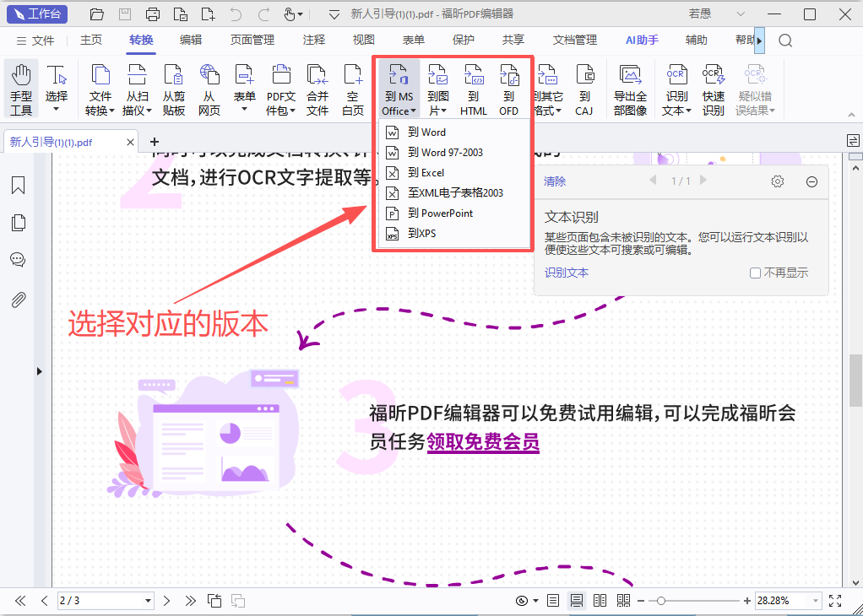This screenshot has width=863, height=616.
Task: Open the attachments paperclip panel icon
Action: 19,300
